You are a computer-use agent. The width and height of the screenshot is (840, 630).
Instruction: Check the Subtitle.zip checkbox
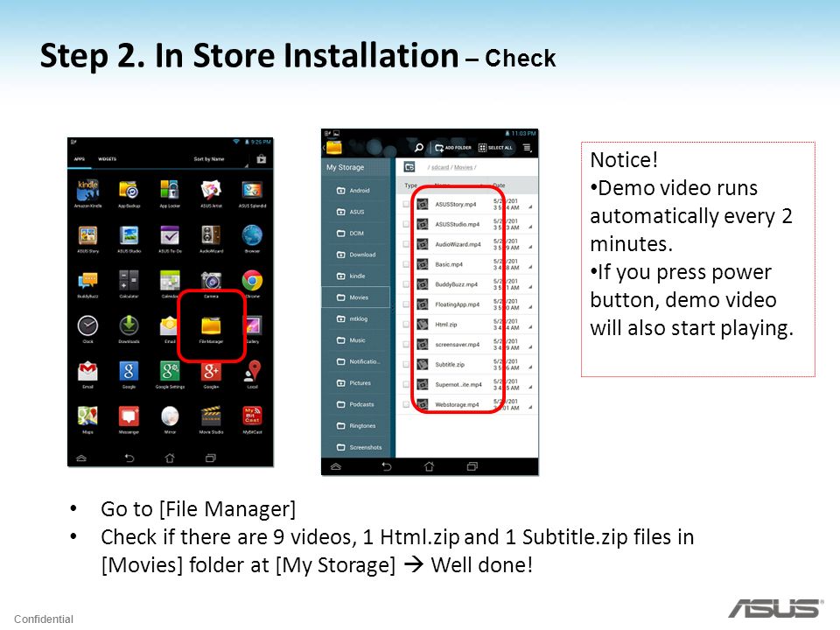pyautogui.click(x=406, y=364)
